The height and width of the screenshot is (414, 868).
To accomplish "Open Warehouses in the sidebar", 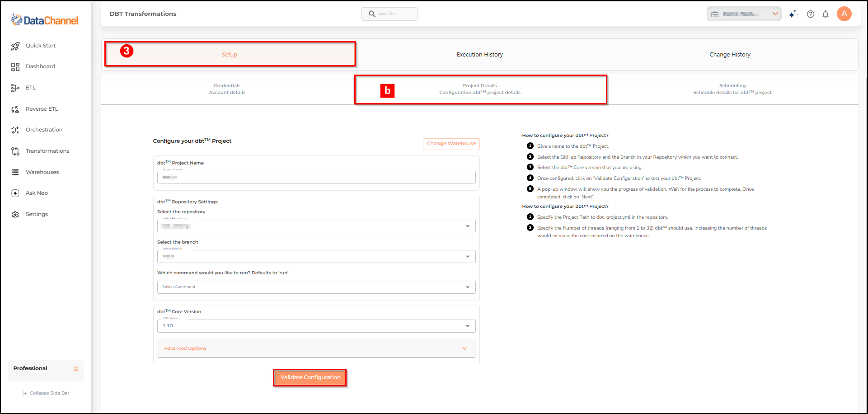I will coord(42,172).
